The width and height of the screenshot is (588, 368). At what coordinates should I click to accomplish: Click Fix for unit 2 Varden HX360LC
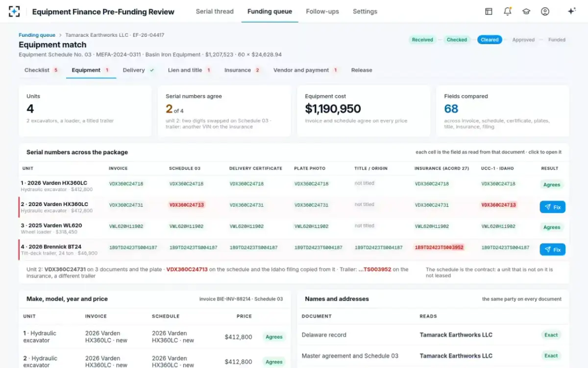pyautogui.click(x=552, y=207)
